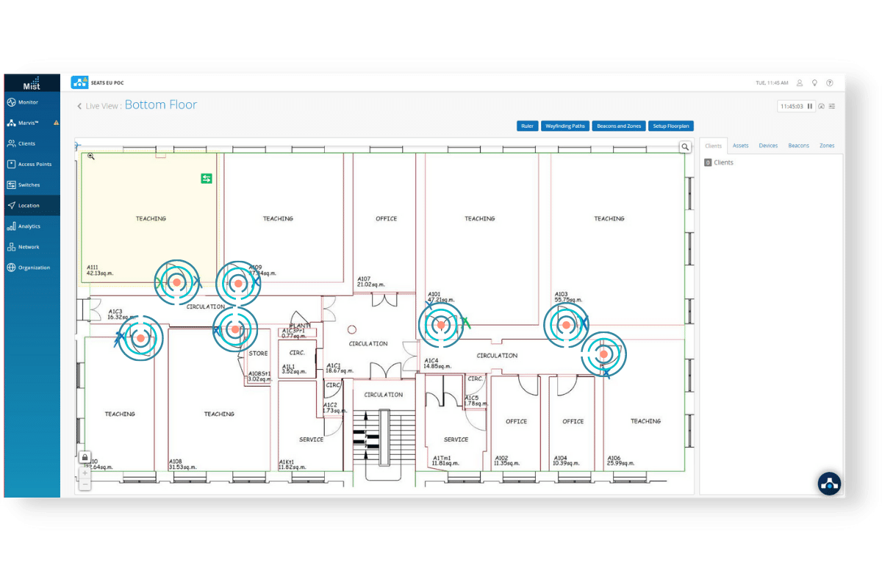
Task: Click the 0 Clients count row
Action: 719,162
